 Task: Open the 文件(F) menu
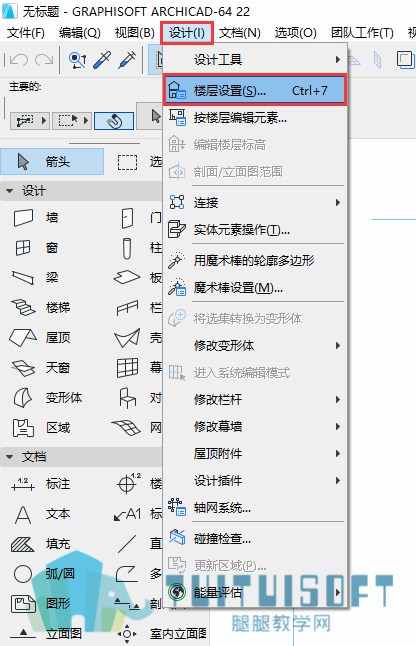pos(26,33)
